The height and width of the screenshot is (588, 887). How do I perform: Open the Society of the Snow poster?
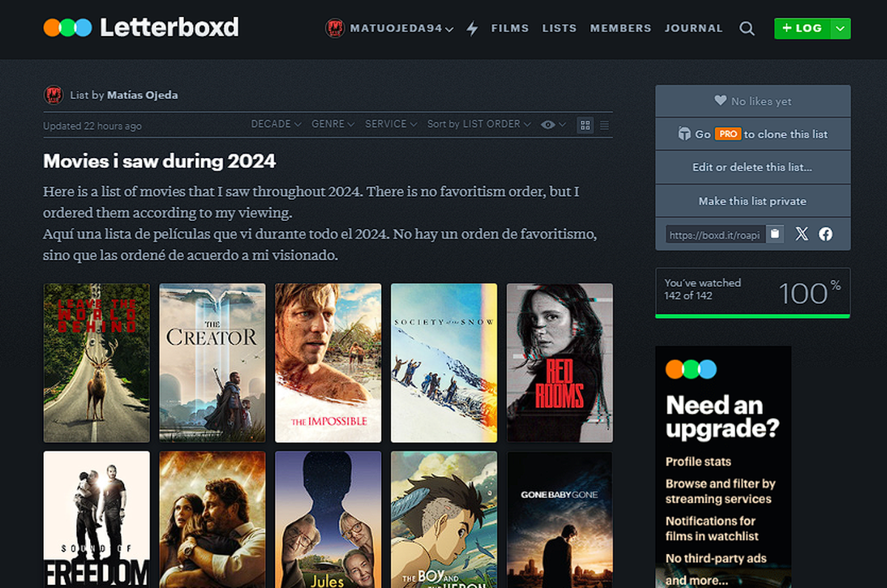pyautogui.click(x=443, y=362)
